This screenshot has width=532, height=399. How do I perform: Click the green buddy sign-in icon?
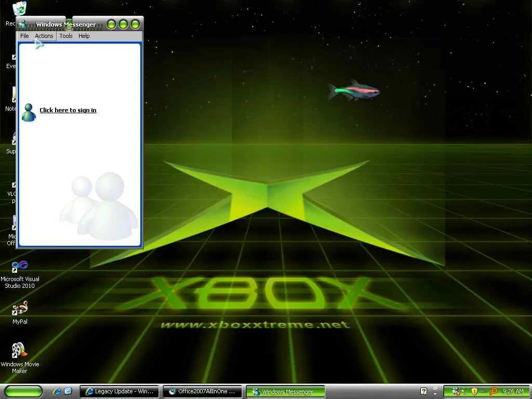(29, 112)
